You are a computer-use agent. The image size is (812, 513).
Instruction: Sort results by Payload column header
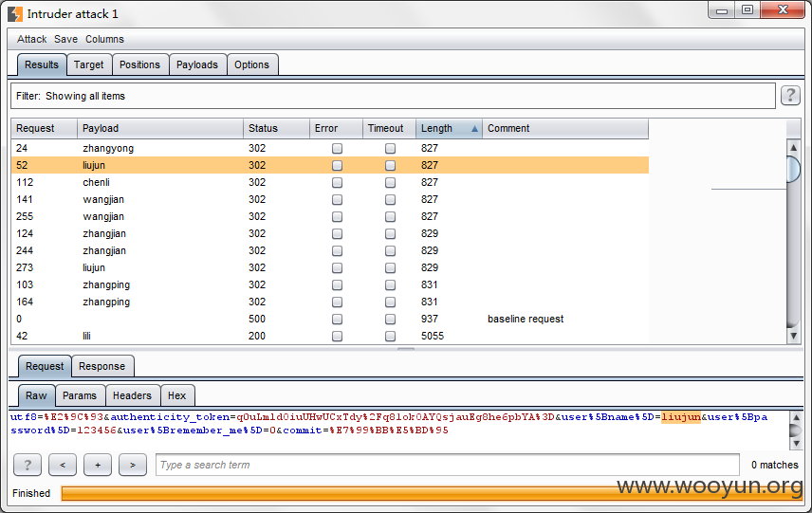160,128
